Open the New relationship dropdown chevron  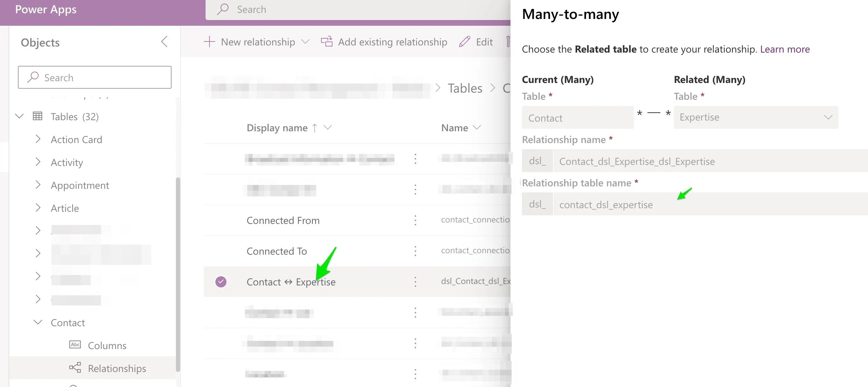(x=306, y=42)
